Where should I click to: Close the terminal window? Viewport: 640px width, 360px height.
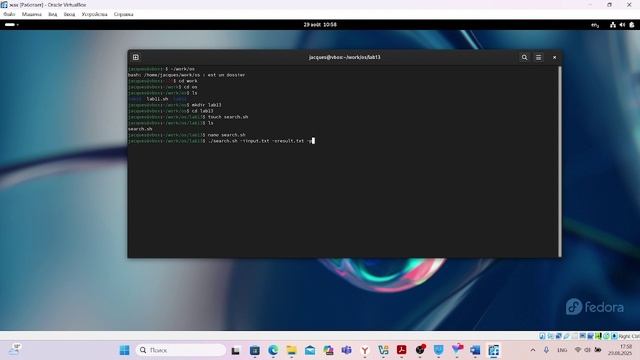coord(554,58)
